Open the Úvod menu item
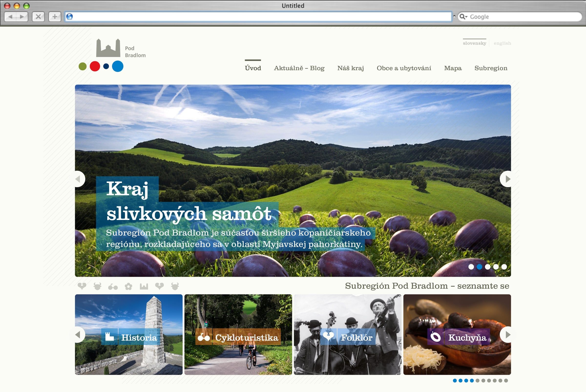586x392 pixels. click(253, 68)
